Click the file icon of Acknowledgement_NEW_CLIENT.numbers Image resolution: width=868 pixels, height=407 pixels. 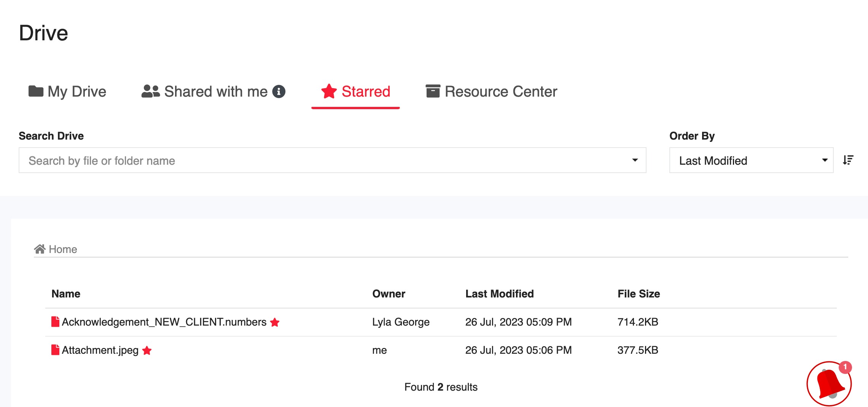click(55, 322)
